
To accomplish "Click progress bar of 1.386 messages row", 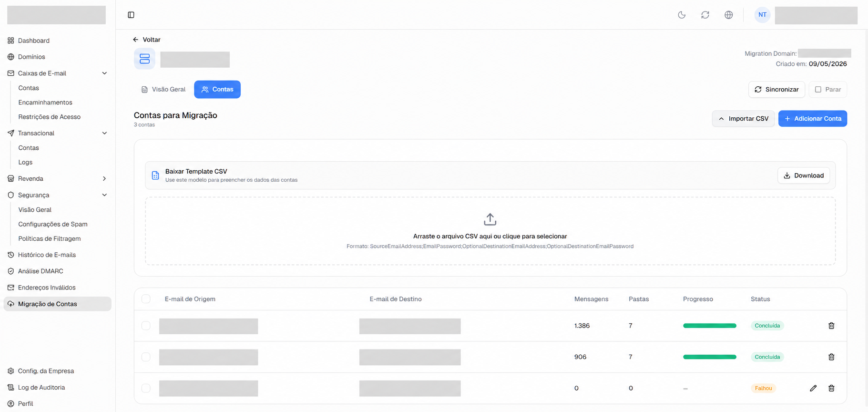I will pyautogui.click(x=710, y=326).
